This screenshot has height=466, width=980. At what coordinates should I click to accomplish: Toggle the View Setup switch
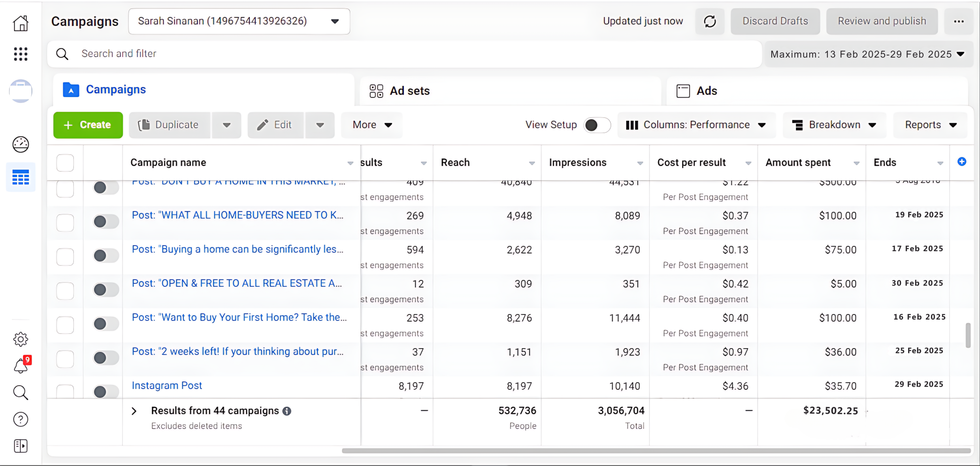pos(597,125)
